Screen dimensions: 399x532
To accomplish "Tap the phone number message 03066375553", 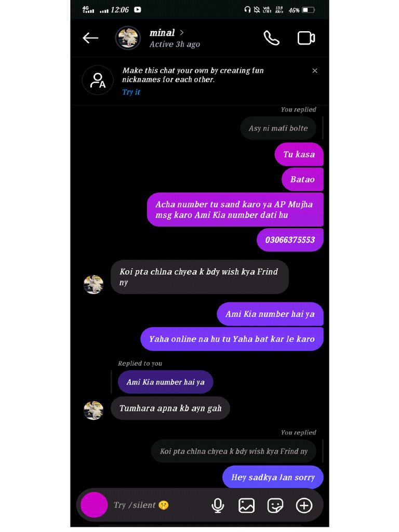I will click(290, 240).
